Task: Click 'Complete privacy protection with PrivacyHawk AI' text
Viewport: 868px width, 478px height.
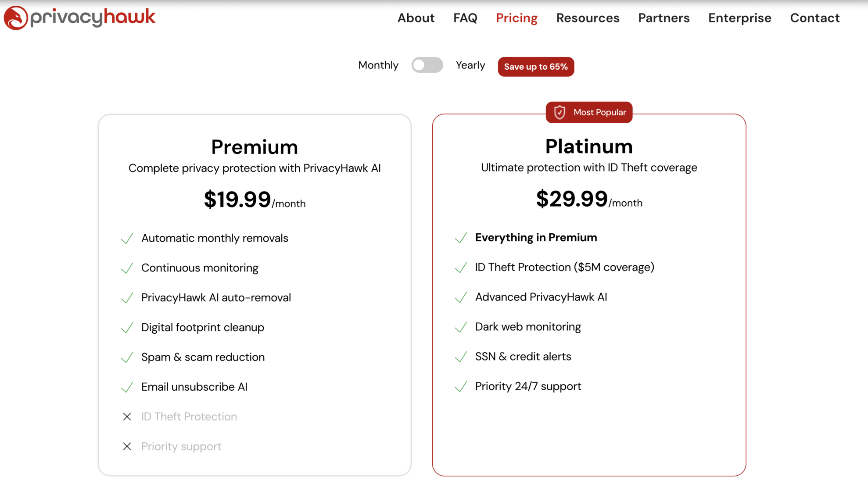Action: pos(255,168)
